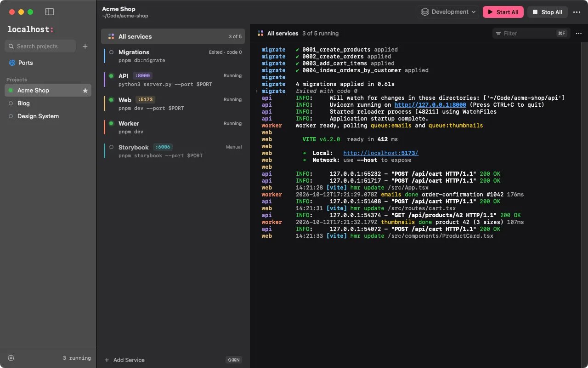Click the 'Exited · code 0' status text
This screenshot has width=588, height=368.
point(225,52)
